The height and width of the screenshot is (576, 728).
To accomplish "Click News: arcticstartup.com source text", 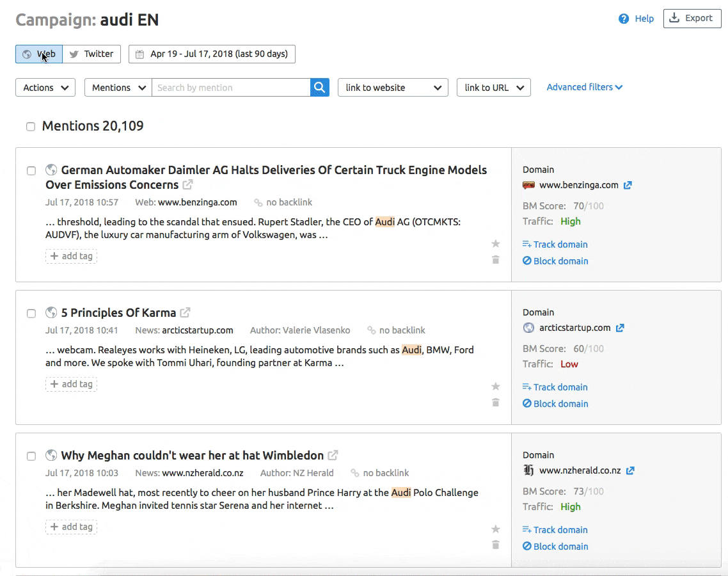I will coord(184,330).
